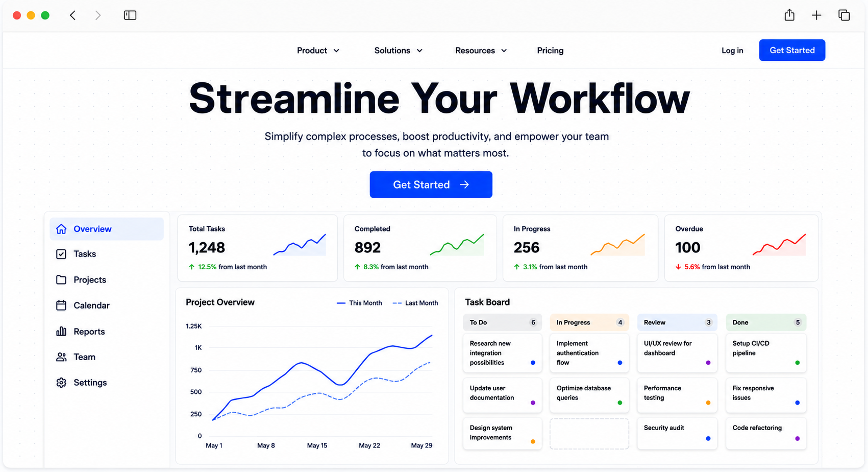Click the browser back arrow
868x472 pixels.
click(73, 15)
